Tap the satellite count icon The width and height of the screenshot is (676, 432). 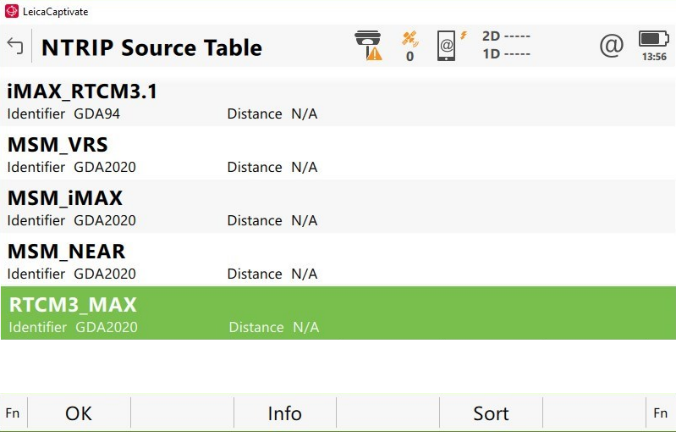(x=409, y=46)
